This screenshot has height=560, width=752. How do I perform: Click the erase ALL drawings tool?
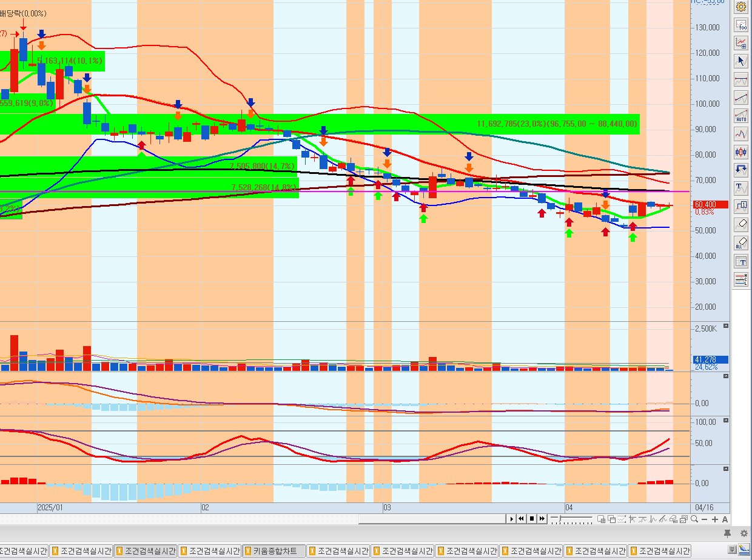(741, 243)
